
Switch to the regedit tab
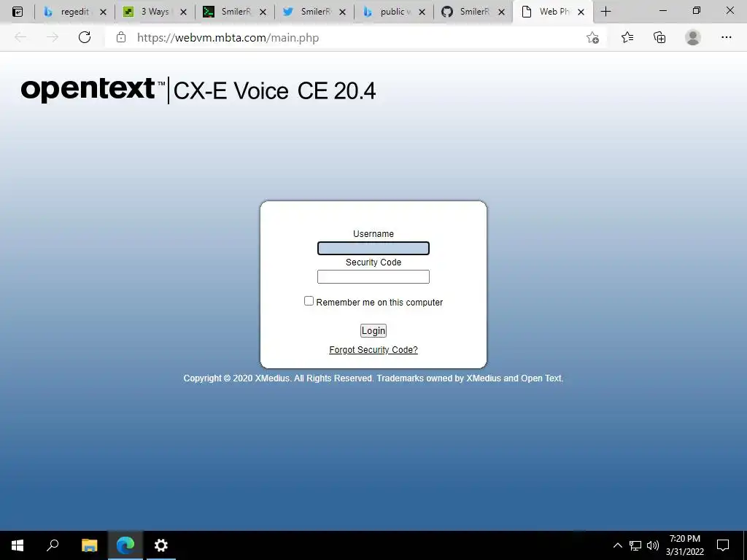coord(75,12)
